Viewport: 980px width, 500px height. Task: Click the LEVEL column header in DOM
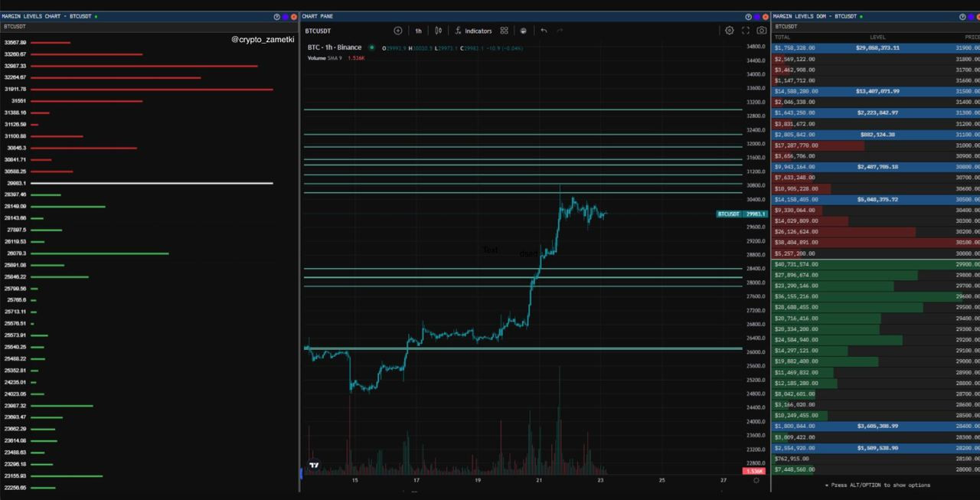(877, 37)
